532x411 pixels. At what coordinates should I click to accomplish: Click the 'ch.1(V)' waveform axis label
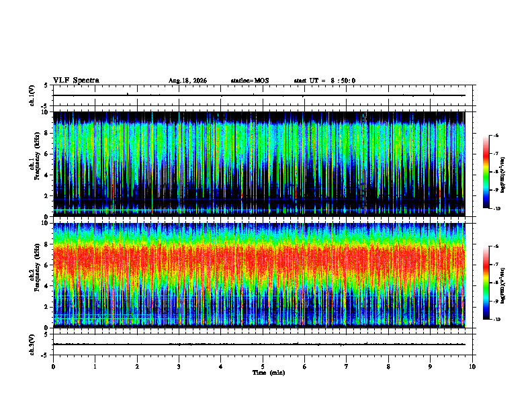coord(32,95)
